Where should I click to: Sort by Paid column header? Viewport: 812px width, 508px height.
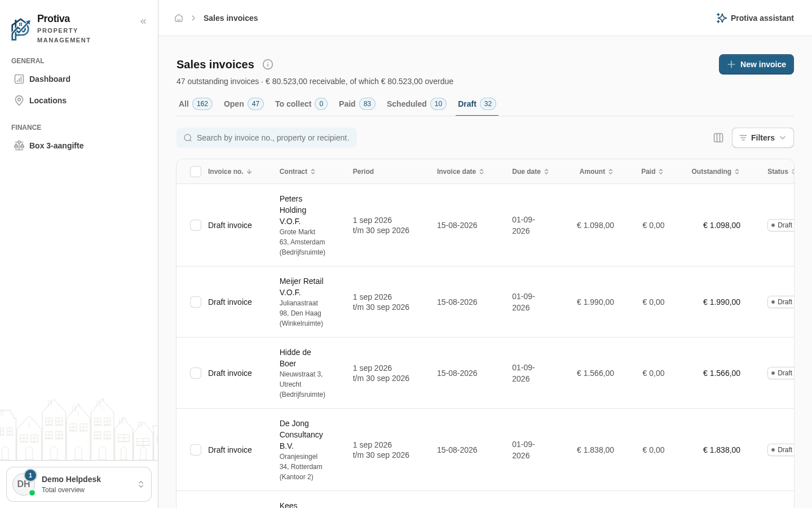(652, 172)
